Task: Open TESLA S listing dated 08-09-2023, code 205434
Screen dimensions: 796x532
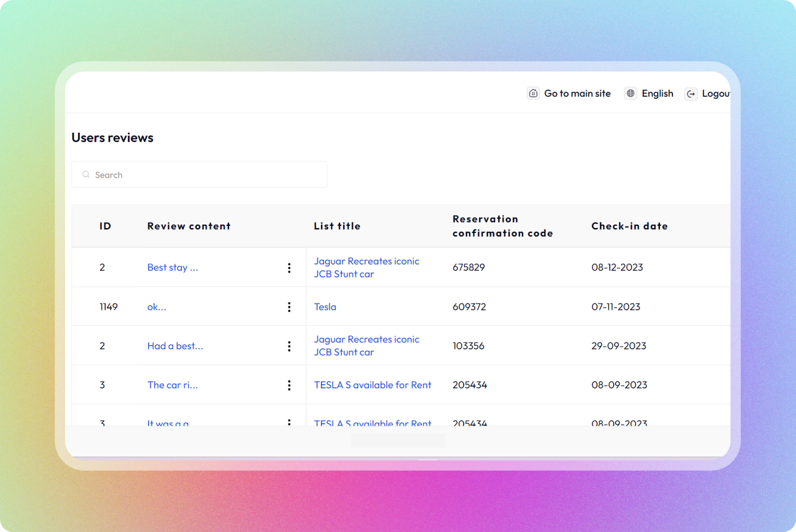Action: tap(373, 385)
